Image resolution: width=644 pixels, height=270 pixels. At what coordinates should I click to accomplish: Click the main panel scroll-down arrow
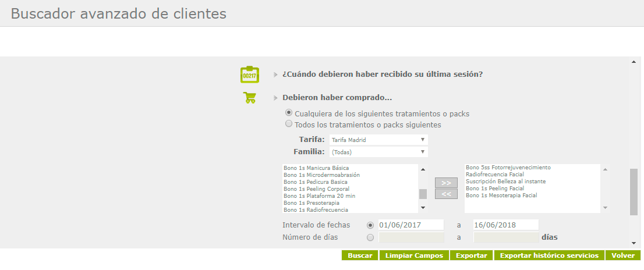click(x=634, y=243)
